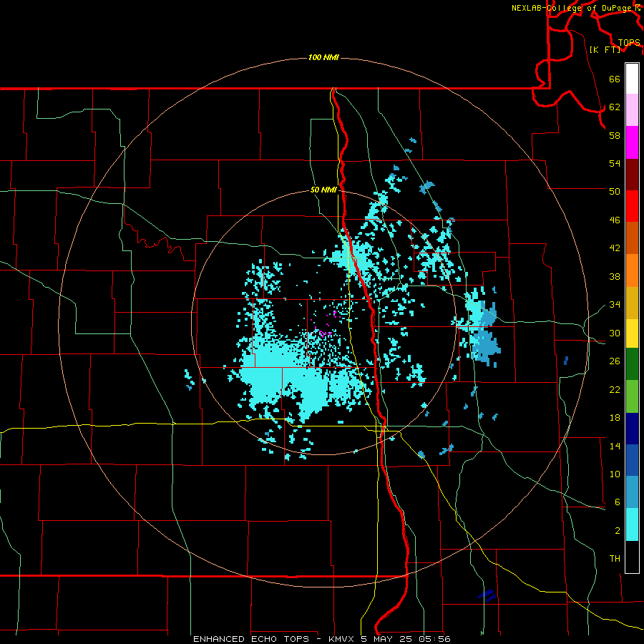Click the "KMVX" radar site identifier

tap(341, 639)
